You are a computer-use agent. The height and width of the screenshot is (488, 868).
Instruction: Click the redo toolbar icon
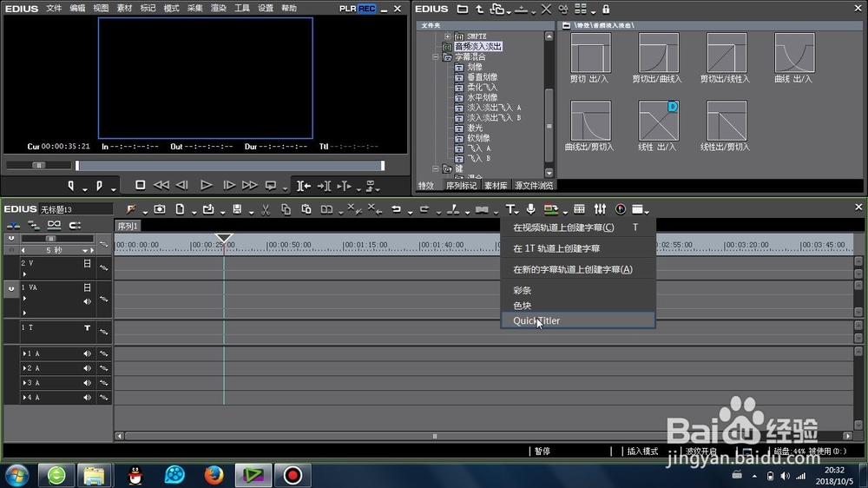tap(424, 208)
